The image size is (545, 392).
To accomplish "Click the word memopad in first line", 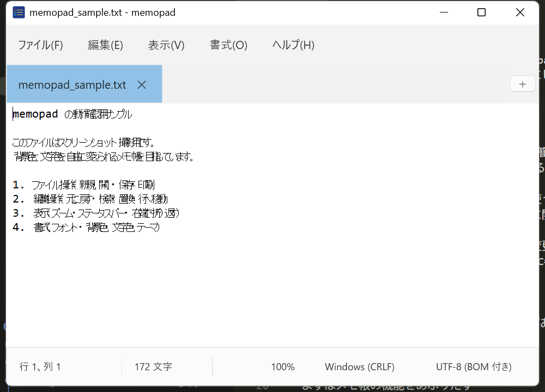I will (x=35, y=114).
